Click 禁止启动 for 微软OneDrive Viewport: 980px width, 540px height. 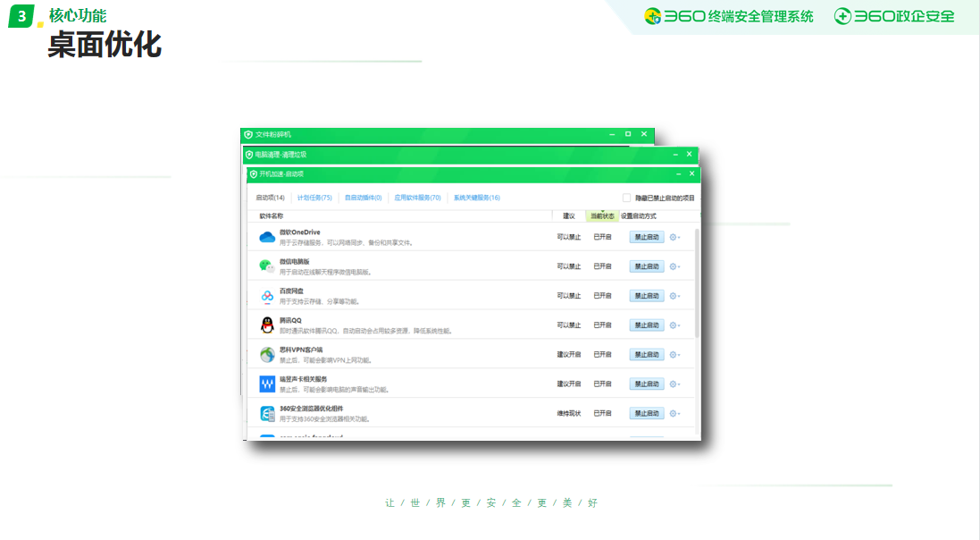647,237
